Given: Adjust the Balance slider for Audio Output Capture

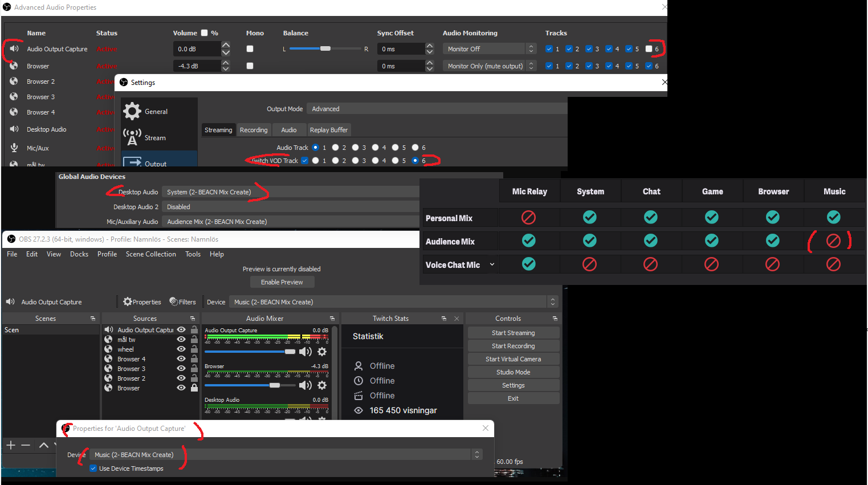Looking at the screenshot, I should (x=325, y=48).
